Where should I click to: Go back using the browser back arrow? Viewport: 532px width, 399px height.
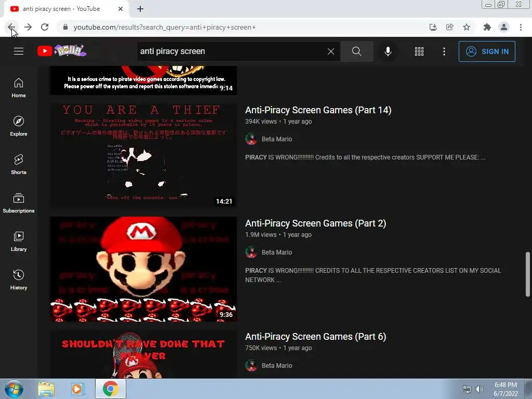click(x=11, y=27)
